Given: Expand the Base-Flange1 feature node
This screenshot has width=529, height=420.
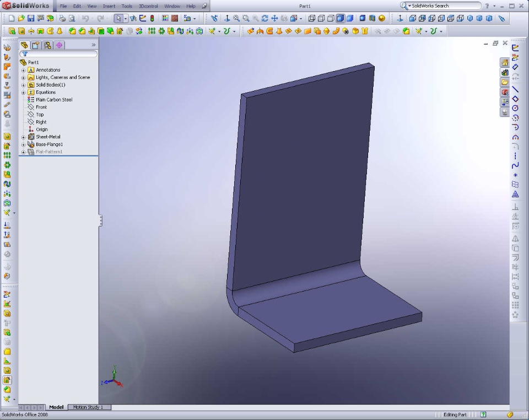Looking at the screenshot, I should pos(23,144).
